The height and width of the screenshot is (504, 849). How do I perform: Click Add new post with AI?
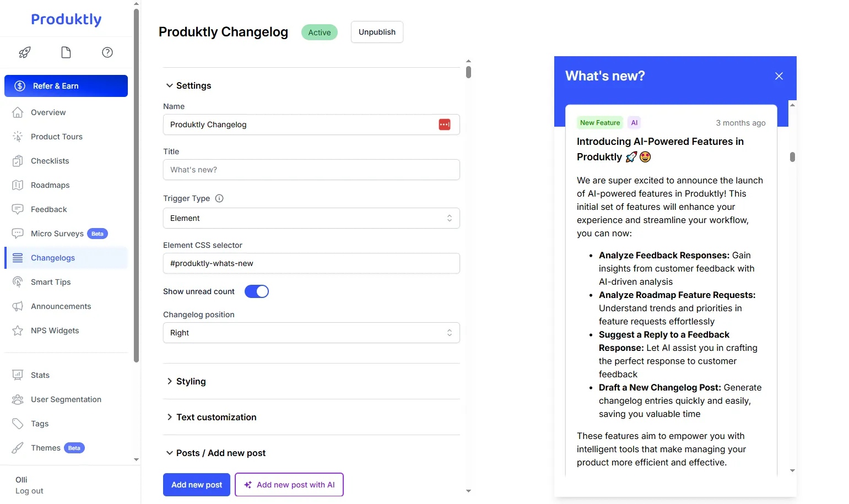[x=289, y=485]
